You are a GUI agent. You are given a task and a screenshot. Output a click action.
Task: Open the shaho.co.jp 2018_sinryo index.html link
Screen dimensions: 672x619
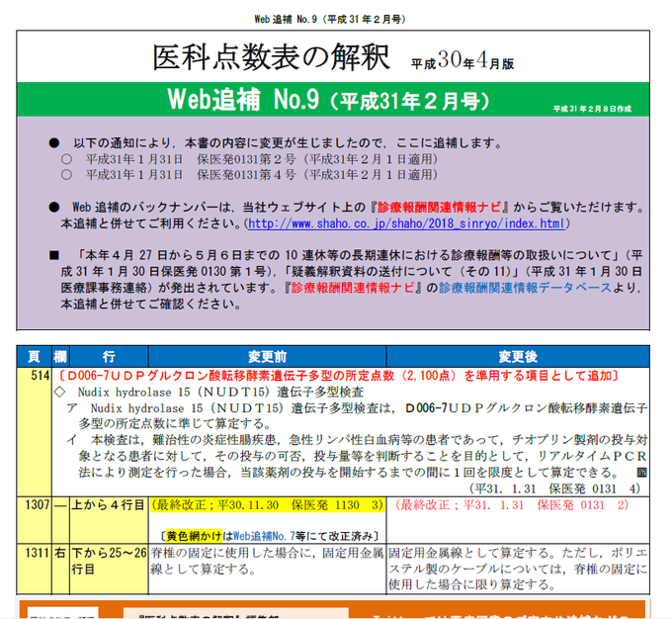(406, 223)
